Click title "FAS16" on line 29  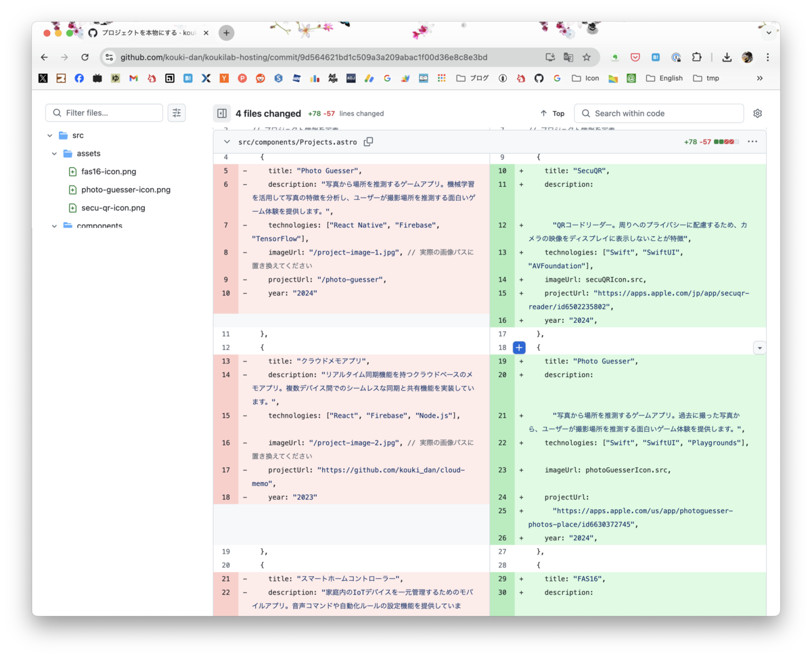574,579
